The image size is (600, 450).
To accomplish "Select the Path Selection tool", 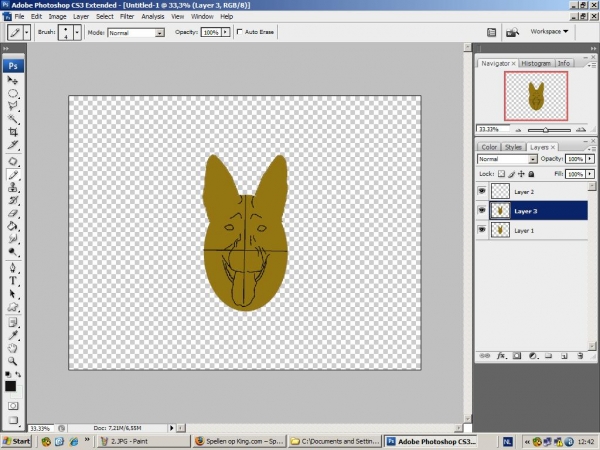I will pyautogui.click(x=13, y=293).
